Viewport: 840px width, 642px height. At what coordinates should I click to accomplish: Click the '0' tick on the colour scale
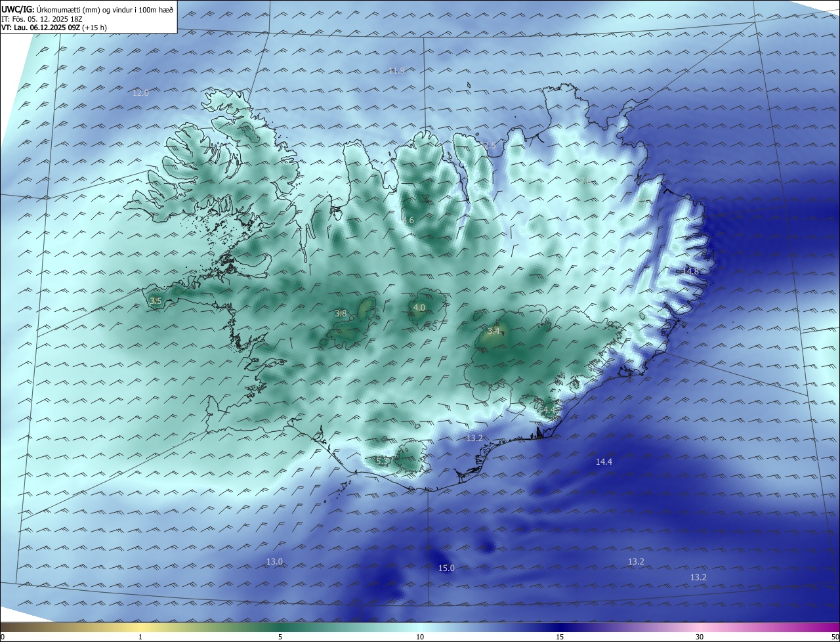click(x=3, y=637)
